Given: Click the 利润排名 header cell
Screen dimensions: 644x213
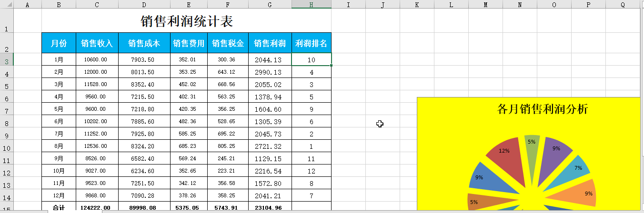Looking at the screenshot, I should pyautogui.click(x=311, y=43).
